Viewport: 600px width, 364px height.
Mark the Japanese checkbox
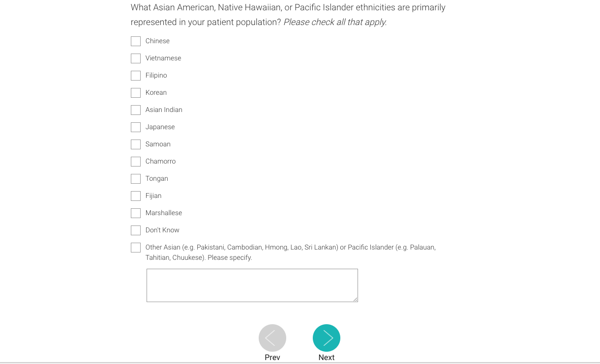136,127
